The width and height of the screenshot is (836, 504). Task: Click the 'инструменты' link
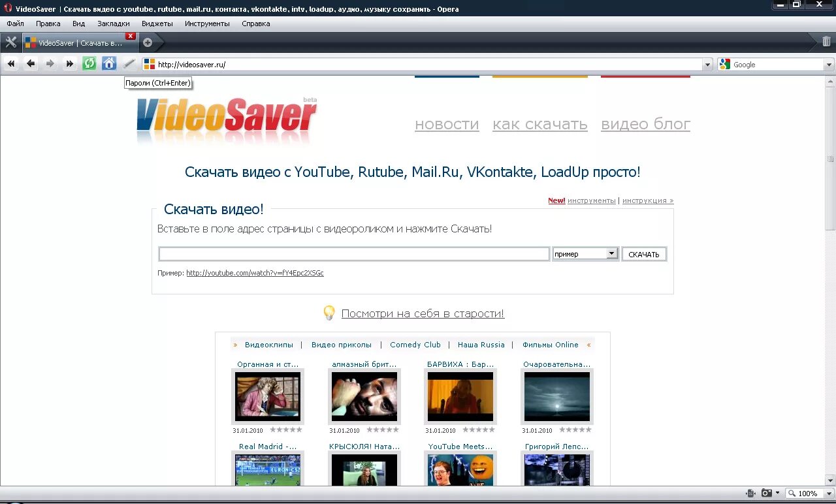pyautogui.click(x=592, y=200)
